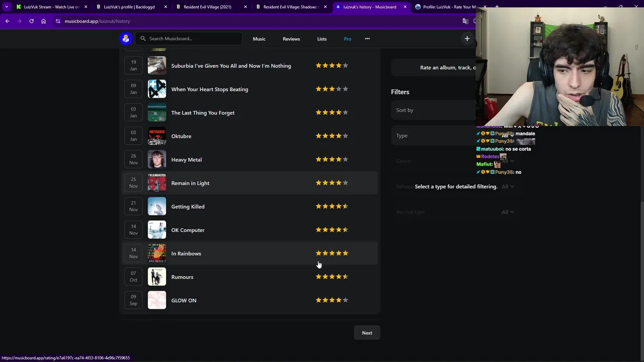The width and height of the screenshot is (644, 362).
Task: Close the LuizVuk Stream tab
Action: click(x=86, y=7)
